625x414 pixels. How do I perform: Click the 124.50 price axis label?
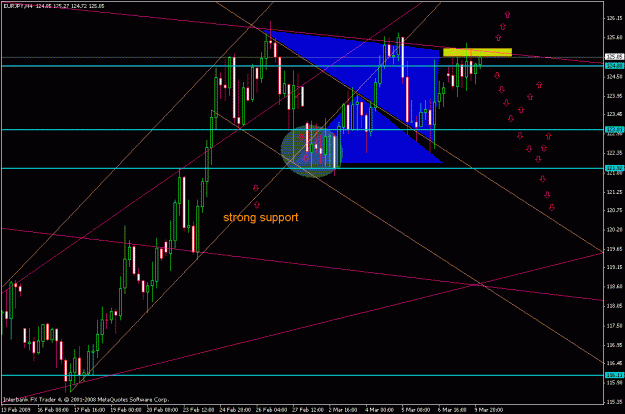(614, 77)
